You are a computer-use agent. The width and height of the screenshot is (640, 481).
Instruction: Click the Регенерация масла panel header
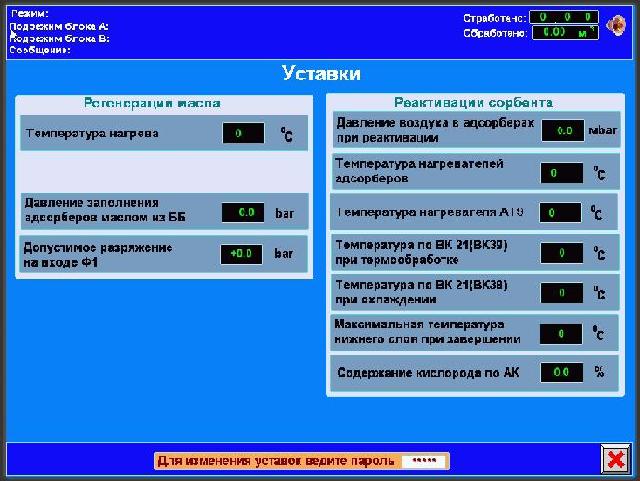pos(152,103)
